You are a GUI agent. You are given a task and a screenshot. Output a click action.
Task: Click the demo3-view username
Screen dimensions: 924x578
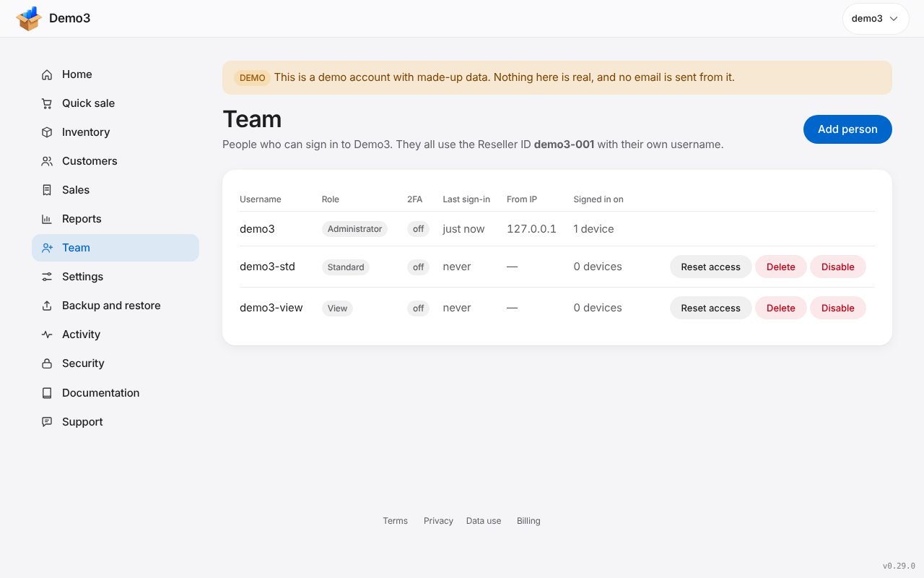click(271, 308)
